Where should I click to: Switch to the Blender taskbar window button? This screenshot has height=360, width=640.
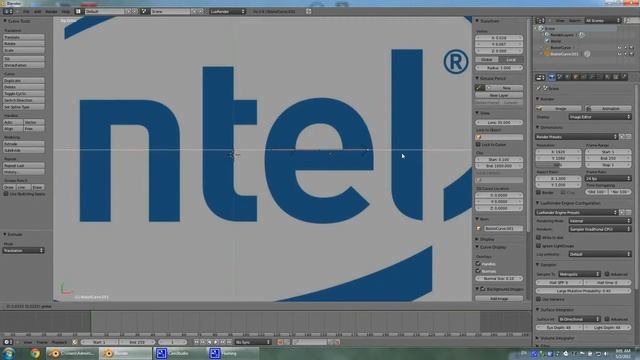pyautogui.click(x=125, y=353)
